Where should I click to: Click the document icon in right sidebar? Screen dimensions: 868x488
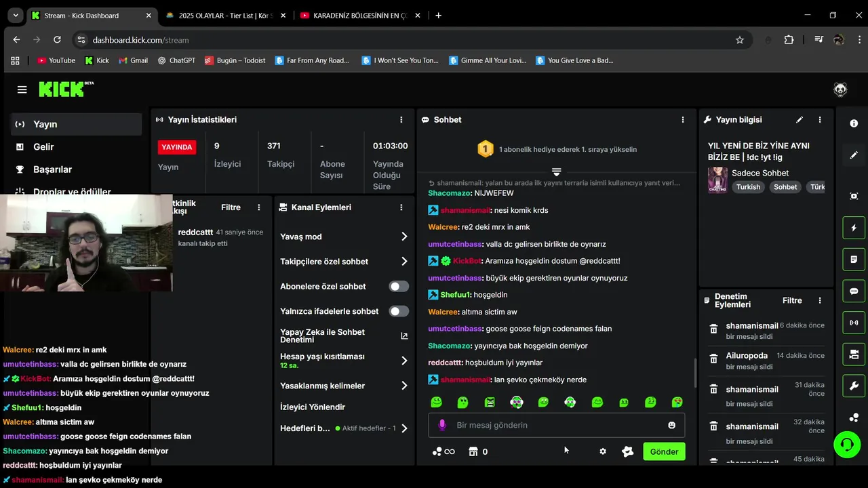click(854, 259)
